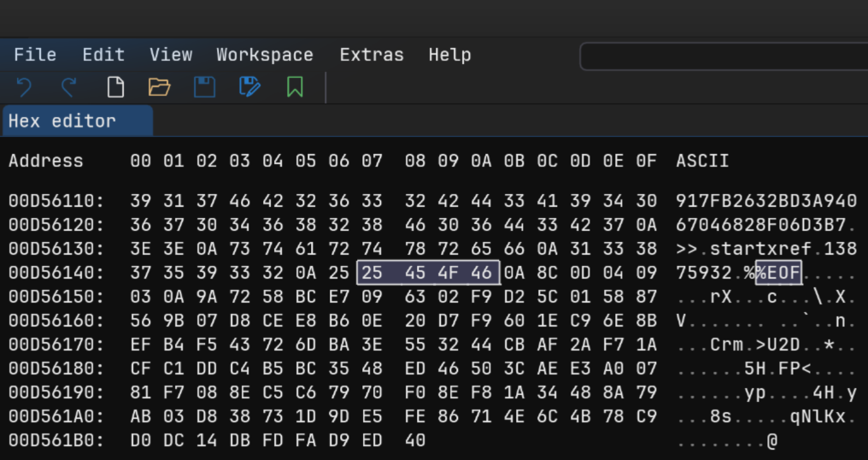The height and width of the screenshot is (460, 868).
Task: Open a file with the folder icon
Action: pos(159,86)
